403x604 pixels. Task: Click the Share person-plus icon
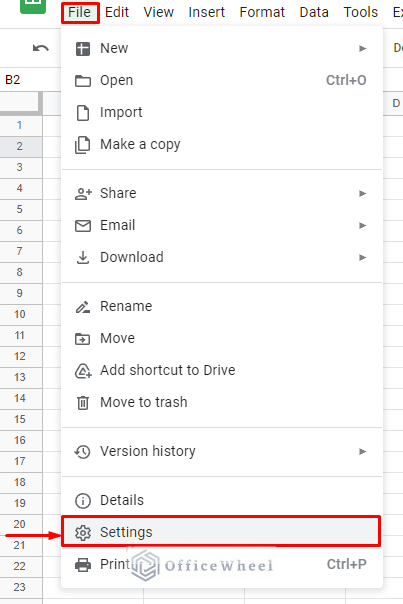[x=83, y=194]
